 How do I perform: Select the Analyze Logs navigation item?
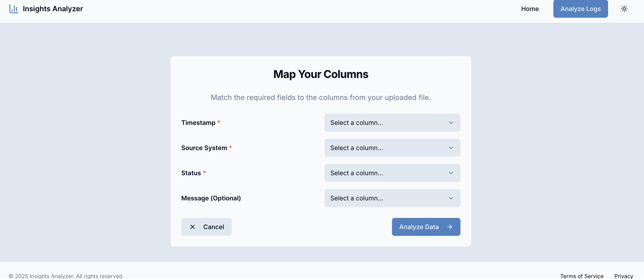[580, 9]
